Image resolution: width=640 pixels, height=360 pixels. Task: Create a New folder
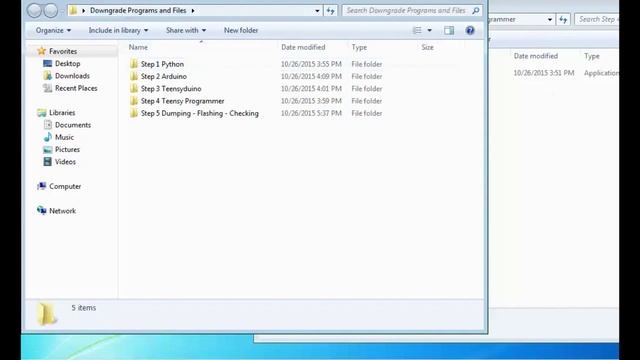pos(241,30)
